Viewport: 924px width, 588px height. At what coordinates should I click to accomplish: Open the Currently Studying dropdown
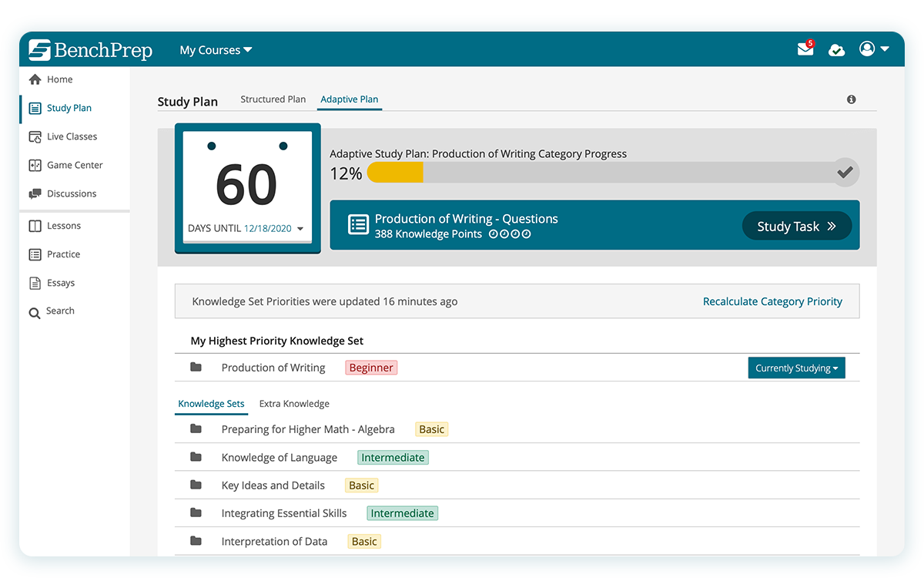(x=797, y=368)
